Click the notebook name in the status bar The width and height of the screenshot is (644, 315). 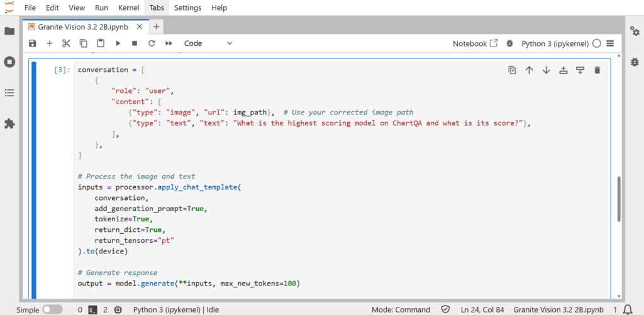click(558, 310)
